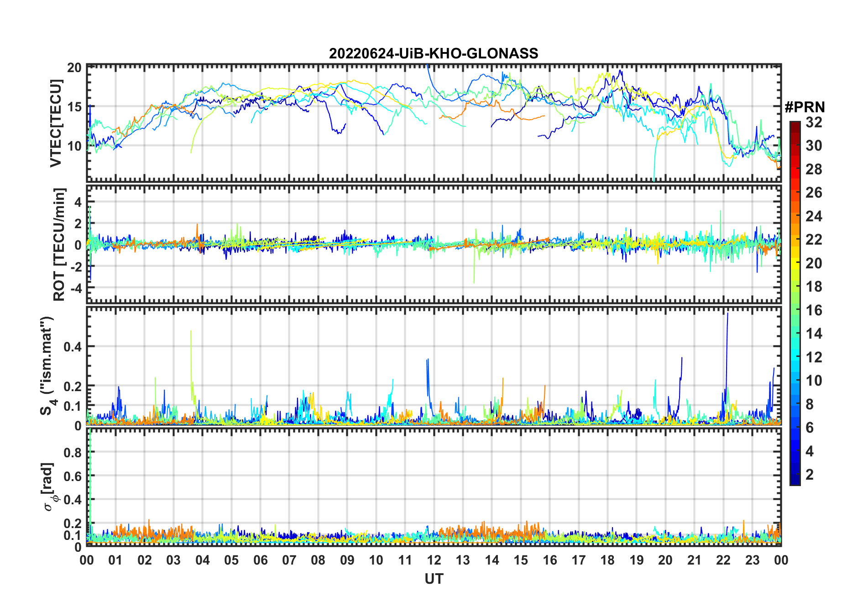Click σφ y-axis tick label 0.4
This screenshot has height=607, width=868.
click(73, 500)
